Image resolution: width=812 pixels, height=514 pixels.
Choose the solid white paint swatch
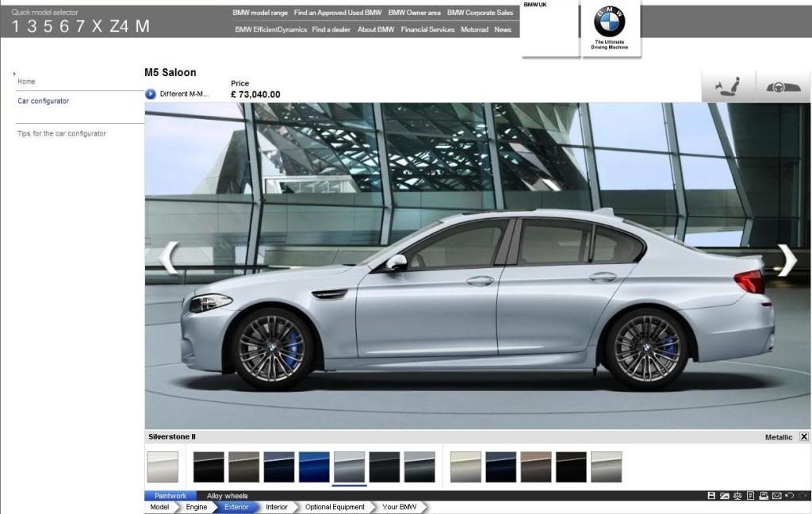click(163, 467)
